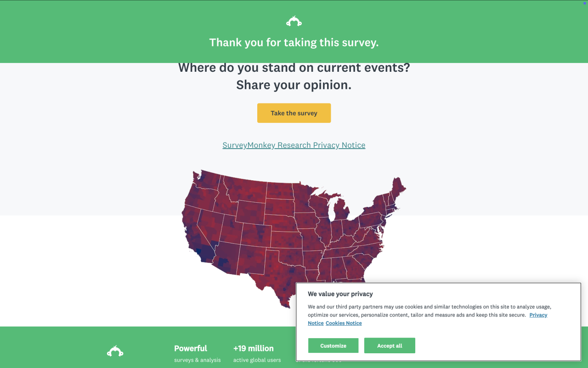Click the Thank you for taking this survey heading
Image resolution: width=588 pixels, height=368 pixels.
pyautogui.click(x=294, y=43)
